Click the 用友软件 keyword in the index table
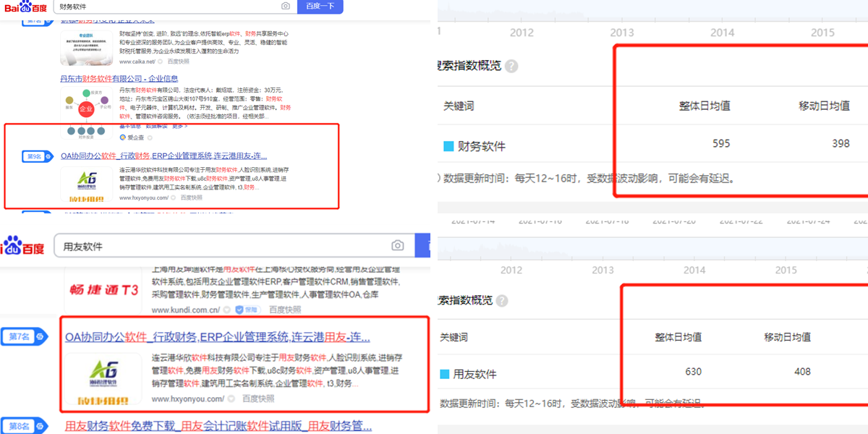 [x=475, y=374]
